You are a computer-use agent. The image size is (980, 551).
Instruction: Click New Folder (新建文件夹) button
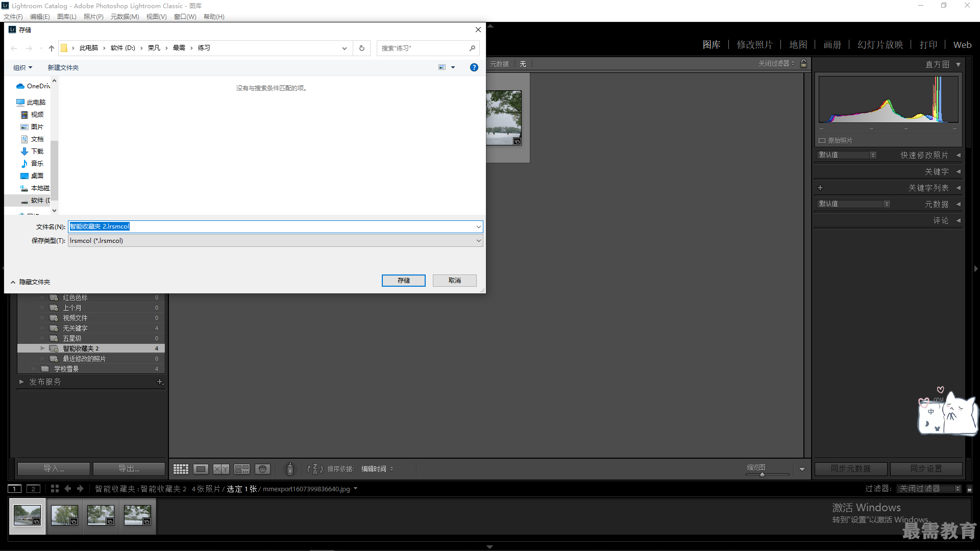click(x=63, y=67)
